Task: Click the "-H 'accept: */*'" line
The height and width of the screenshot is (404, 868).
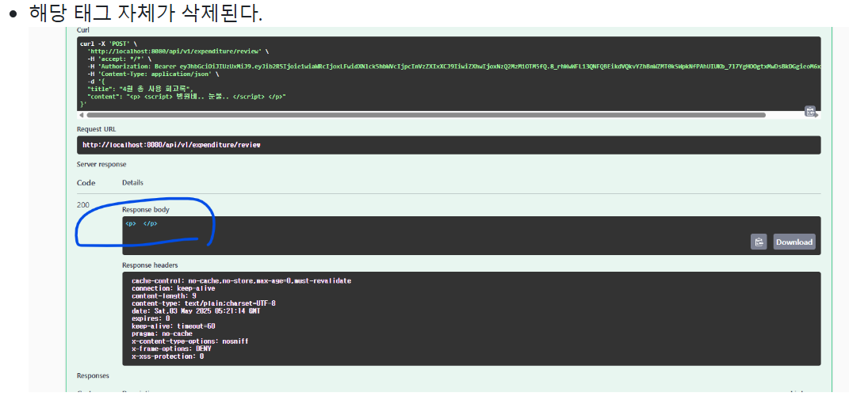Action: 118,58
